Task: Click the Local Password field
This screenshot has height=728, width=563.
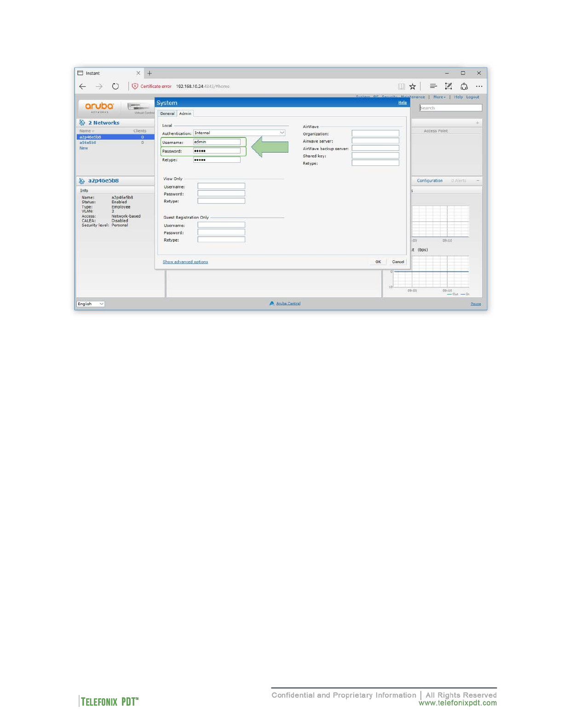Action: coord(217,151)
